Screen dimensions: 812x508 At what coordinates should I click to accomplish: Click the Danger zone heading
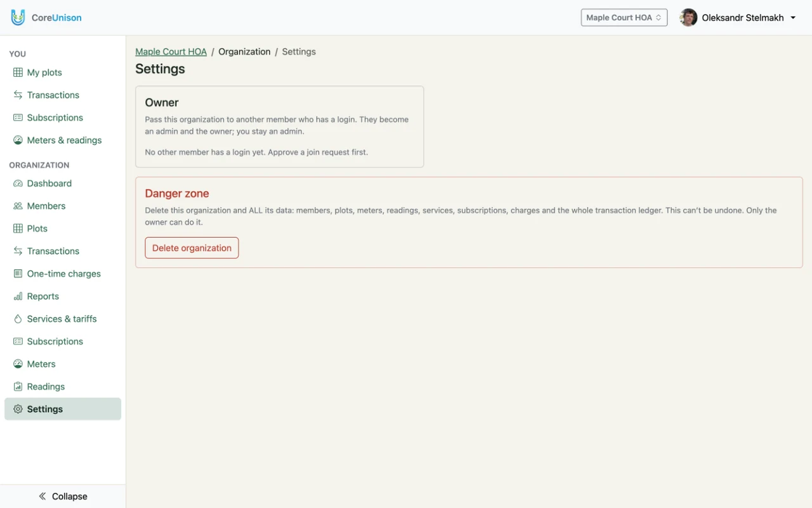[177, 194]
